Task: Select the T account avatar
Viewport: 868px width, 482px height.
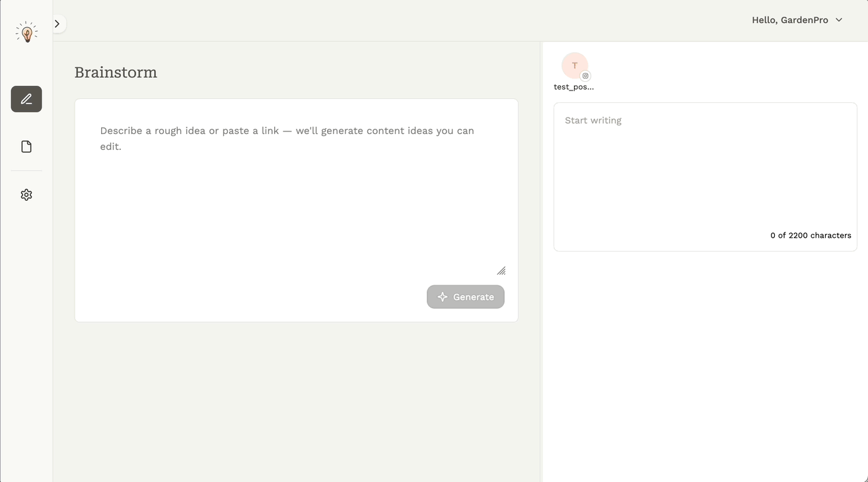Action: click(574, 65)
